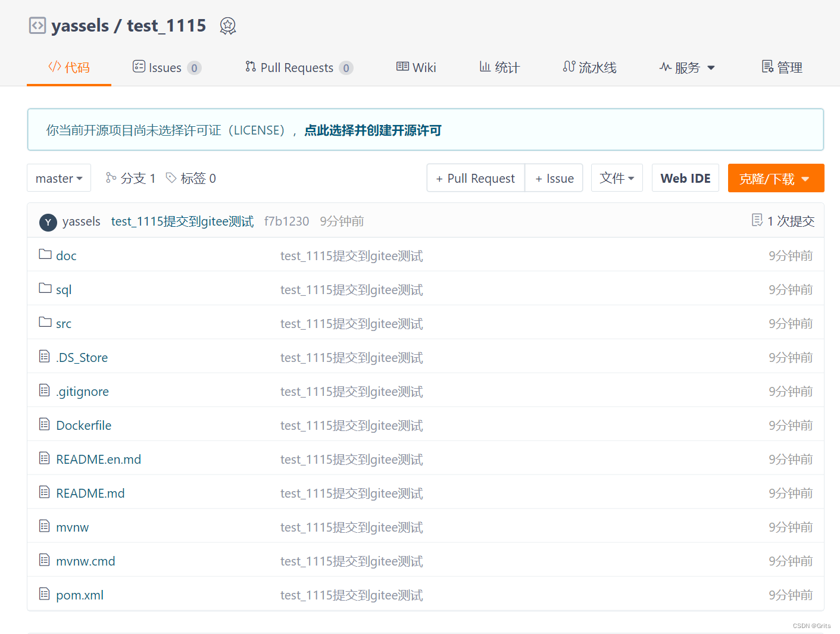Open the mvnw file name
Screen dimensions: 840x634
73,527
